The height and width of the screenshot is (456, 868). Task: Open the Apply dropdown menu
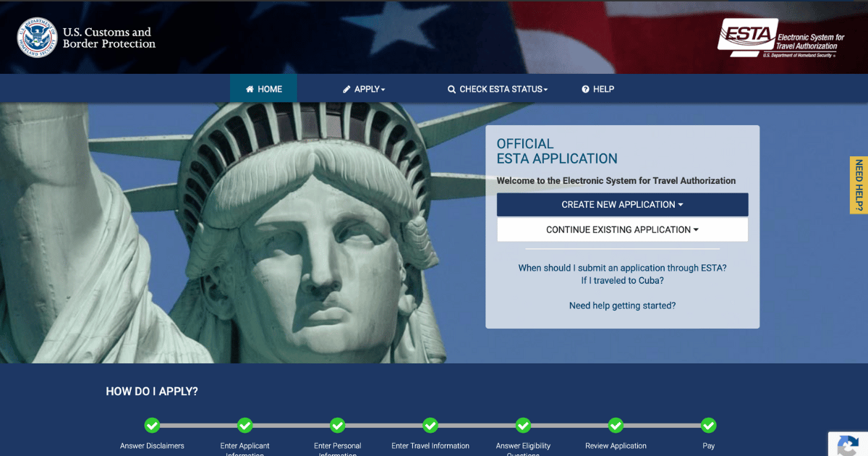(x=364, y=89)
